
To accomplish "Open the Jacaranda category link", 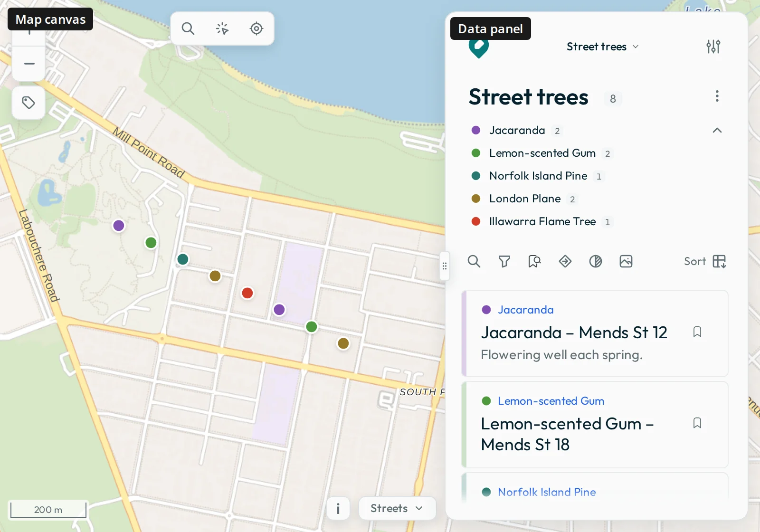I will (525, 310).
